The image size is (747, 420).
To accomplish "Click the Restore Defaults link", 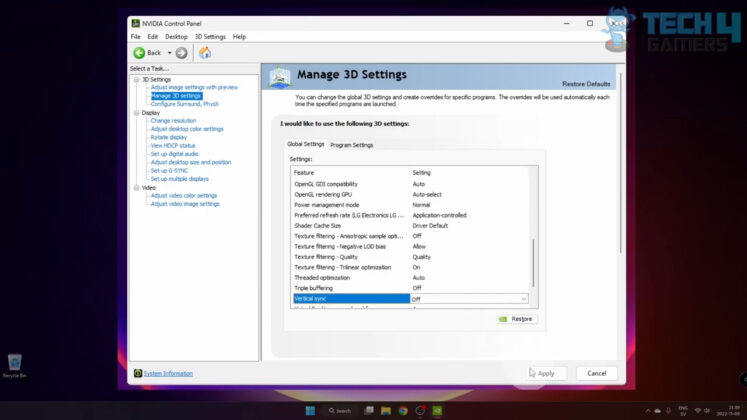I will click(586, 83).
